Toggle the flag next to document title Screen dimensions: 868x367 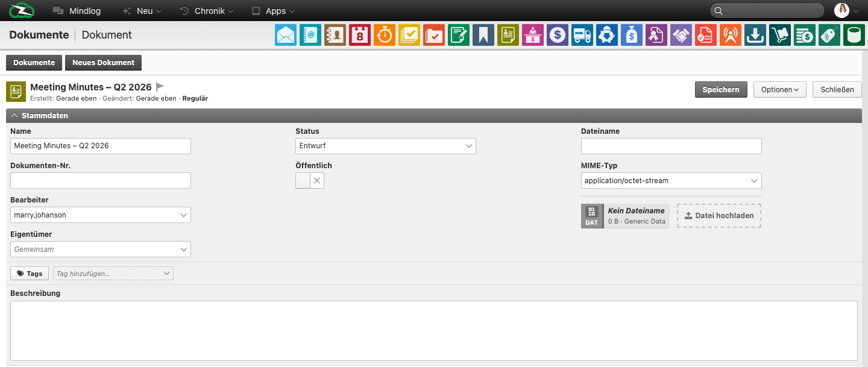160,87
